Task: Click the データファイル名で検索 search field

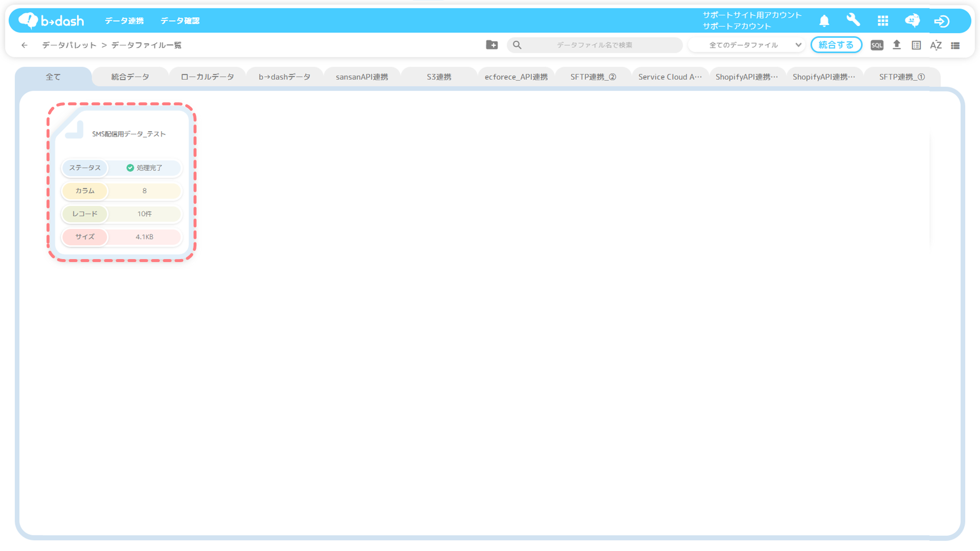Action: pyautogui.click(x=594, y=45)
